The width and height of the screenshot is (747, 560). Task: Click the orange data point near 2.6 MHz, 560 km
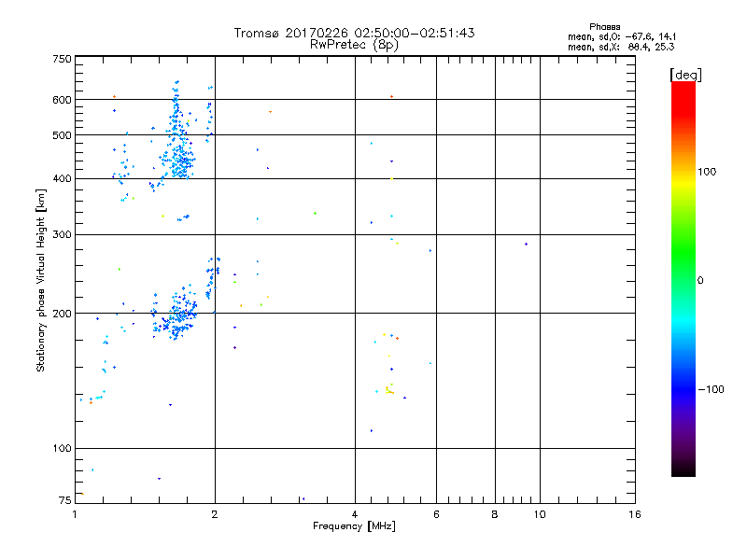pyautogui.click(x=270, y=112)
